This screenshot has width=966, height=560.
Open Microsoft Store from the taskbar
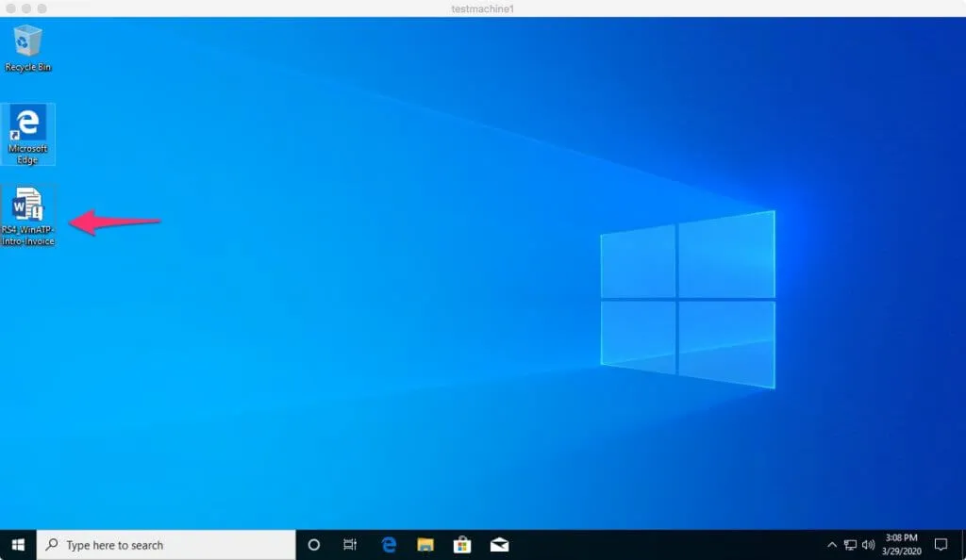pos(462,545)
